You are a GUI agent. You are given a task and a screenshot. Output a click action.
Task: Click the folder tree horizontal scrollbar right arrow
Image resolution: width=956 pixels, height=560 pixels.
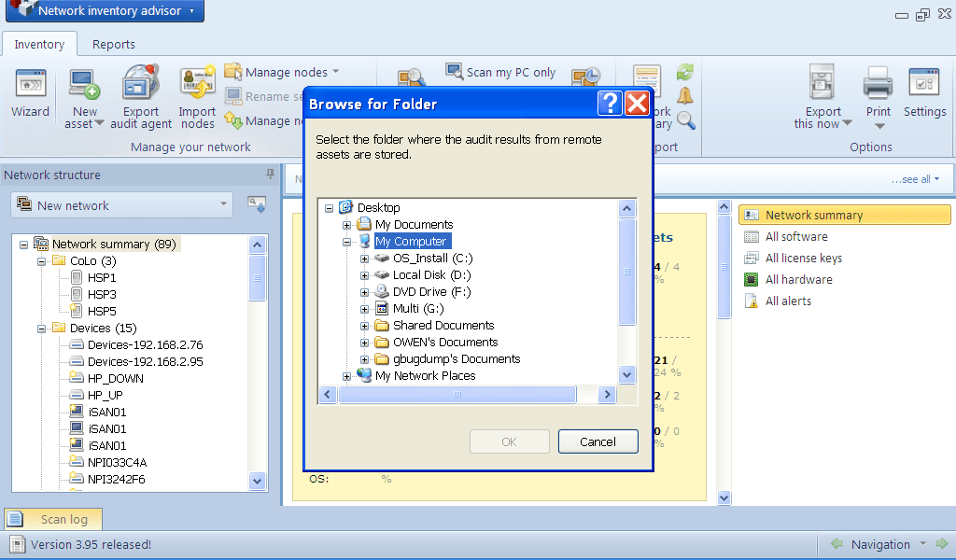pyautogui.click(x=607, y=395)
